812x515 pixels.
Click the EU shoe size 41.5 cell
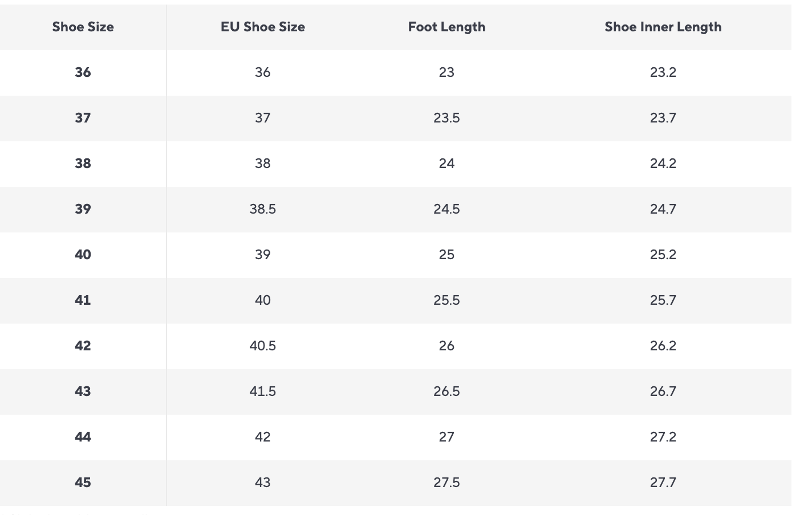pyautogui.click(x=262, y=391)
